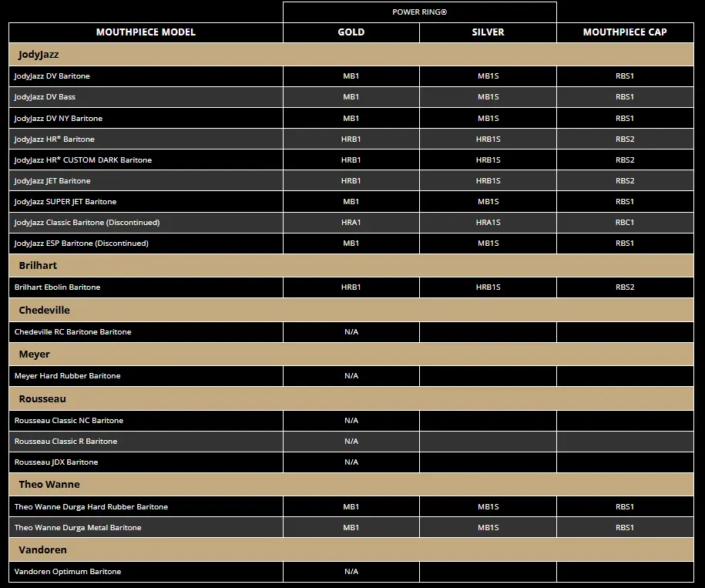Select Theo Wanne Durga Hard Rubber Baritone

pyautogui.click(x=91, y=506)
